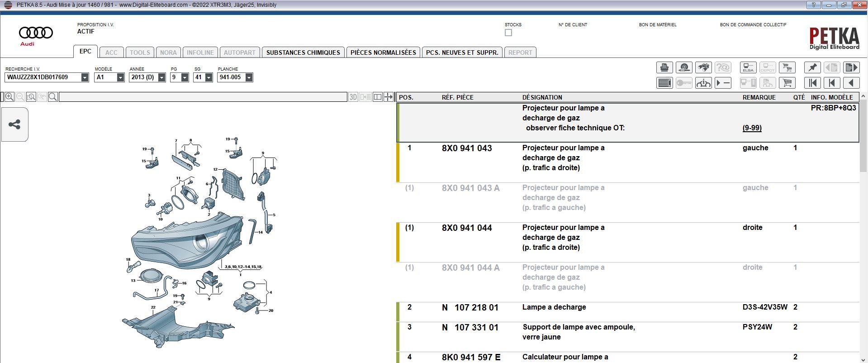Open the TOOLS tab
This screenshot has height=363, width=868.
140,53
